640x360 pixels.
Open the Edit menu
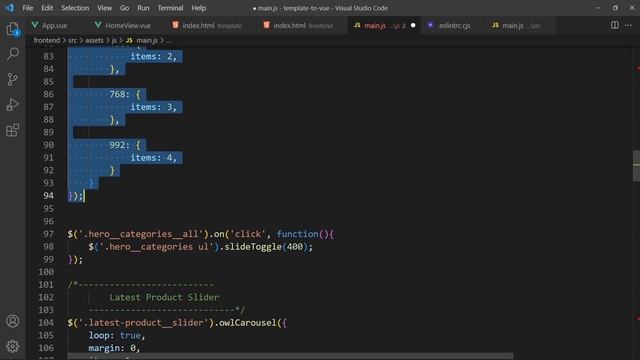click(47, 8)
